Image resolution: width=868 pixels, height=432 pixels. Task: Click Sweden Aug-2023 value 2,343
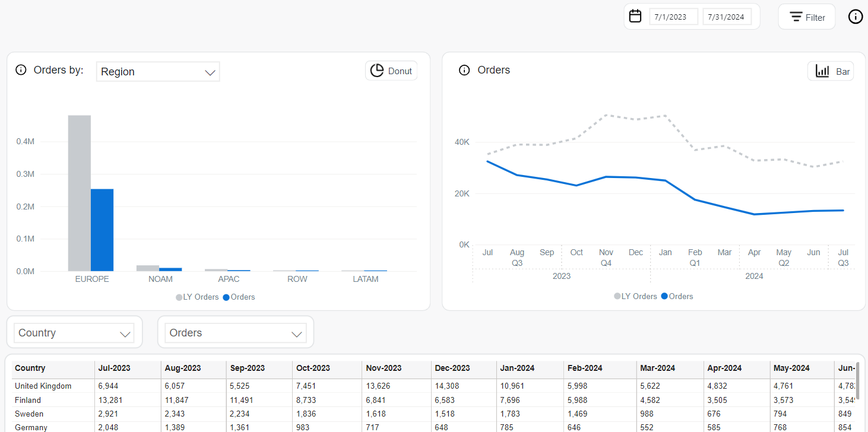(x=175, y=414)
